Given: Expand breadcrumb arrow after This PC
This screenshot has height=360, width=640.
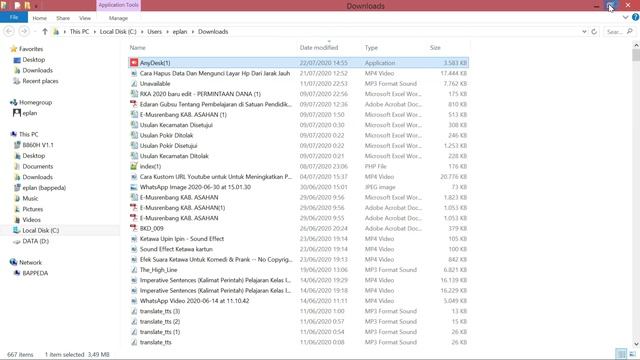Looking at the screenshot, I should click(94, 31).
